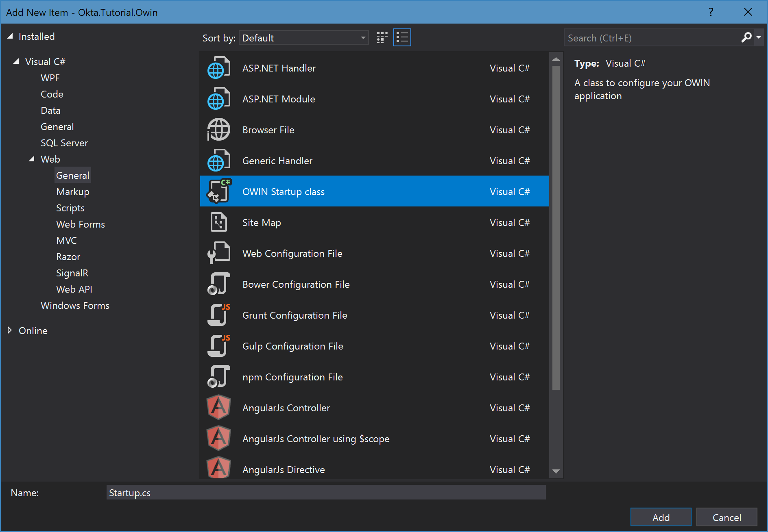Viewport: 768px width, 532px height.
Task: Expand the Online section
Action: 10,330
